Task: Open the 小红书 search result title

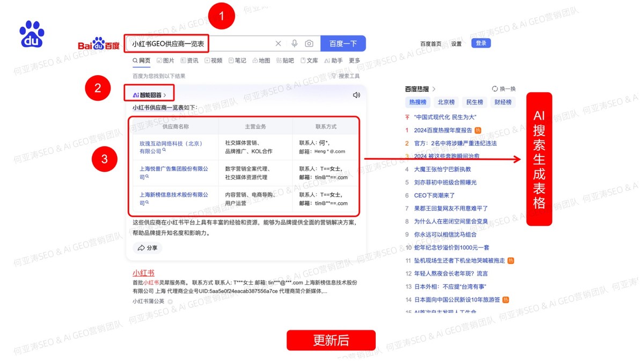Action: point(143,273)
